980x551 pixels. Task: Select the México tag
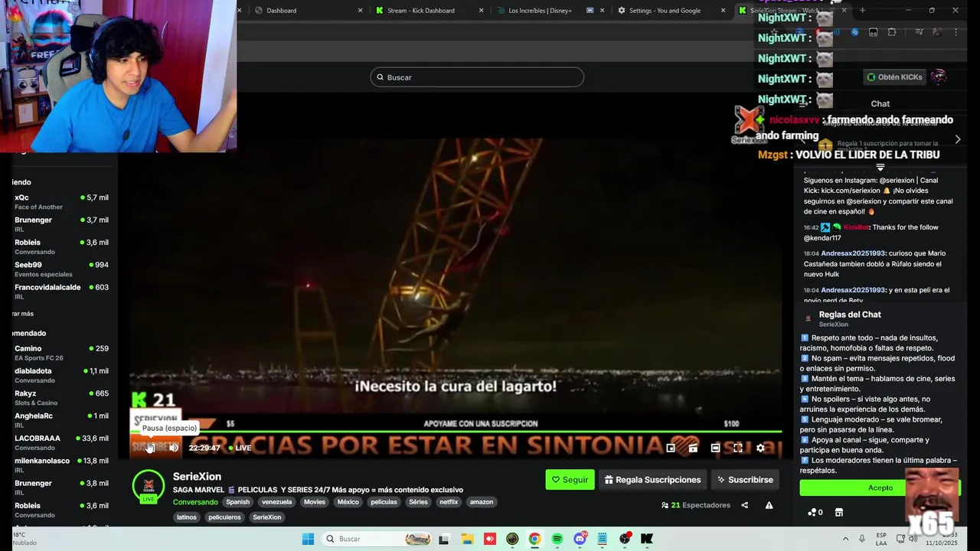click(x=348, y=502)
